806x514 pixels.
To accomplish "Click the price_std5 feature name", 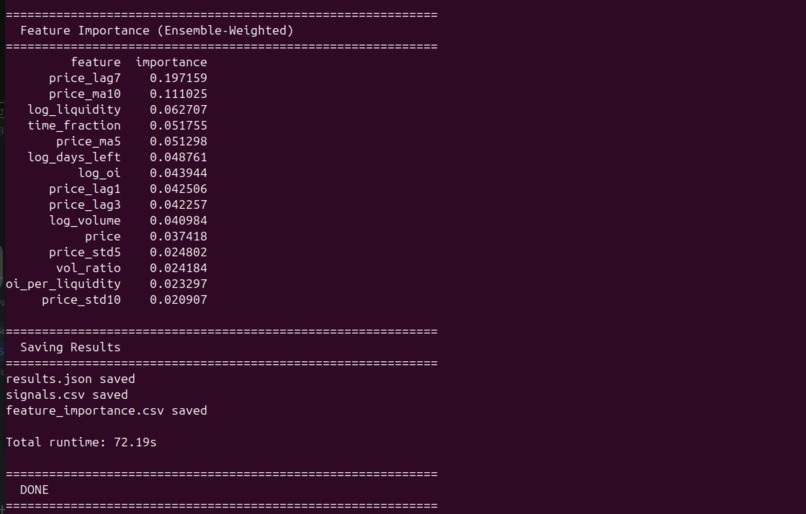I will 85,252.
